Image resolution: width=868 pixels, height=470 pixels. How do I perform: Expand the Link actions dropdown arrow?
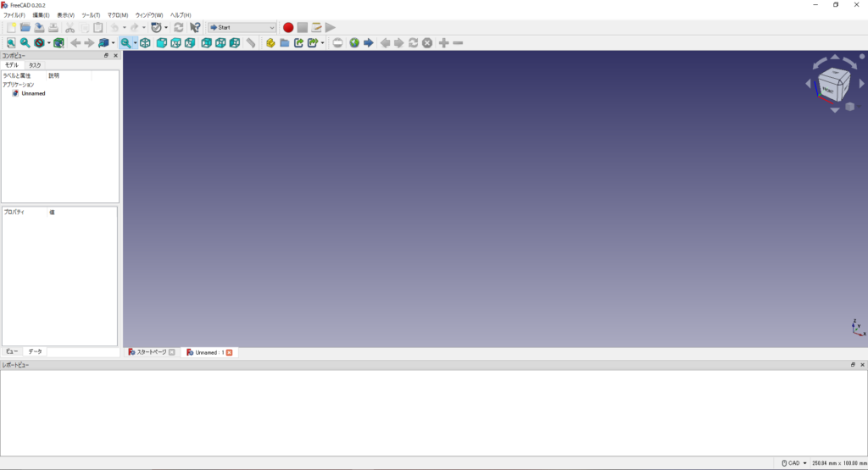(x=322, y=42)
